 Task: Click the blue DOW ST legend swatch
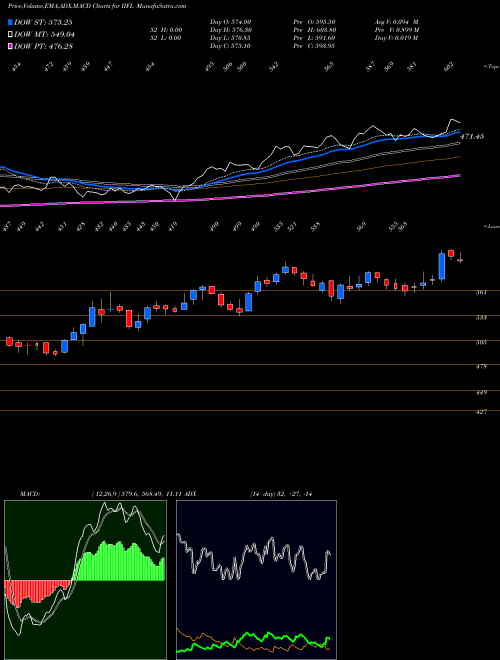[10, 22]
